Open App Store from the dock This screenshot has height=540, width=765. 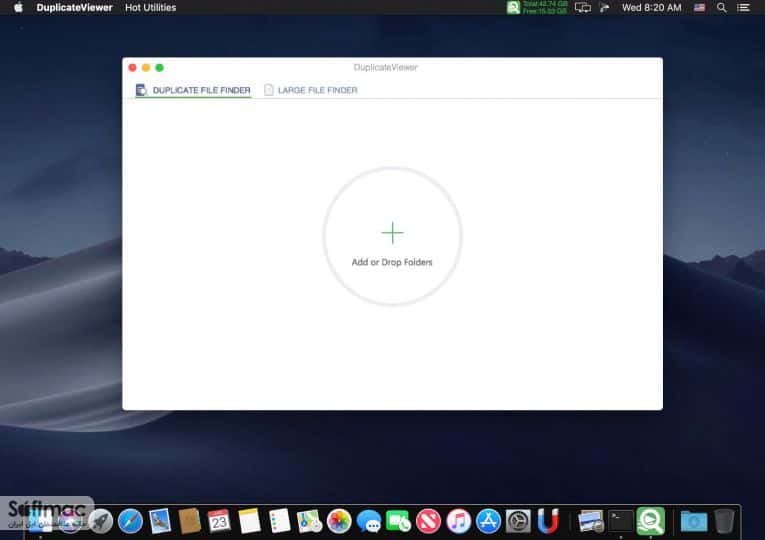pos(488,521)
